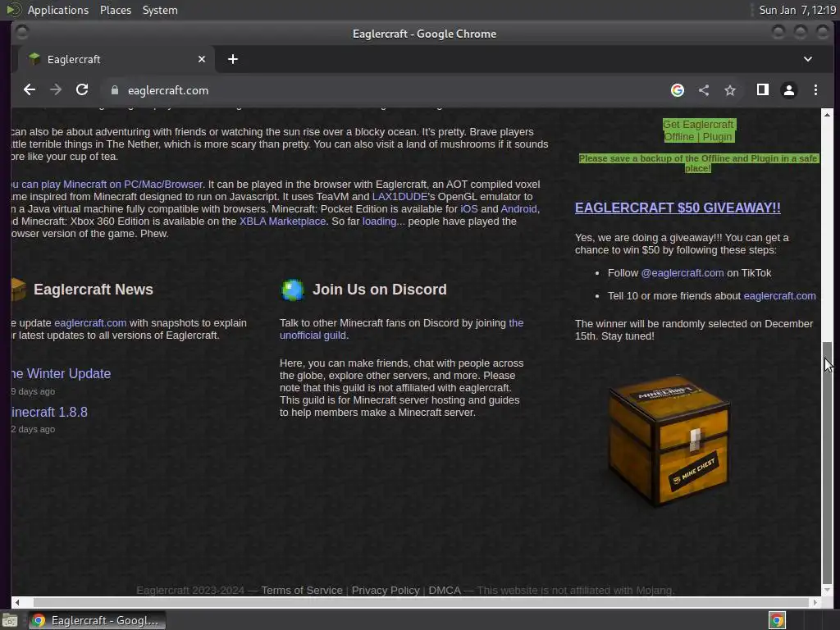Click the scroll down arrow
The width and height of the screenshot is (840, 630).
827,591
